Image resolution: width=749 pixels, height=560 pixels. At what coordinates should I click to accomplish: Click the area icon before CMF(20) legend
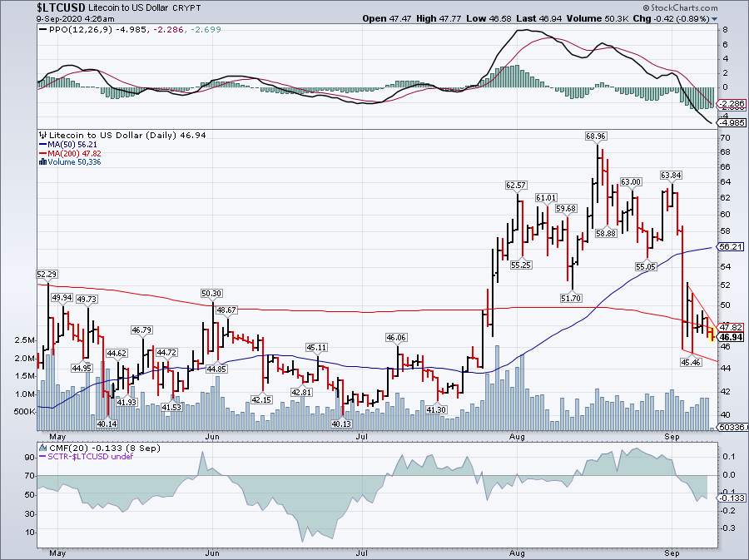pyautogui.click(x=43, y=448)
